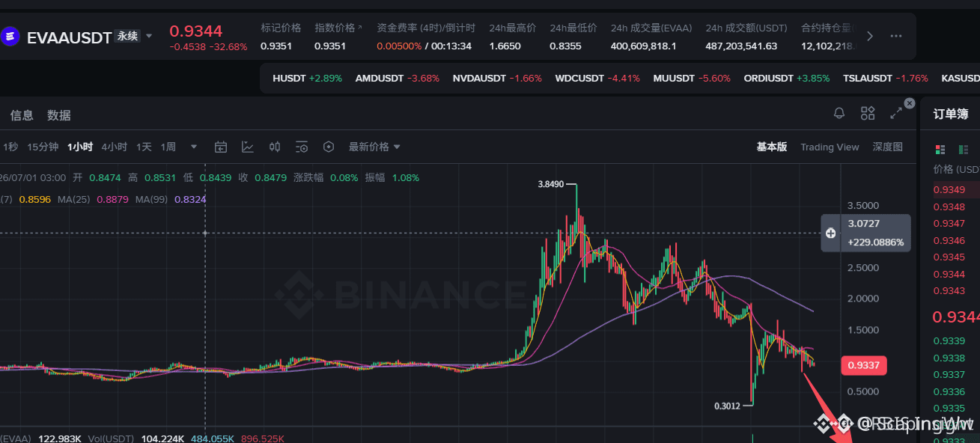Click the 0.3012 low price label
Image resolution: width=980 pixels, height=443 pixels.
727,406
